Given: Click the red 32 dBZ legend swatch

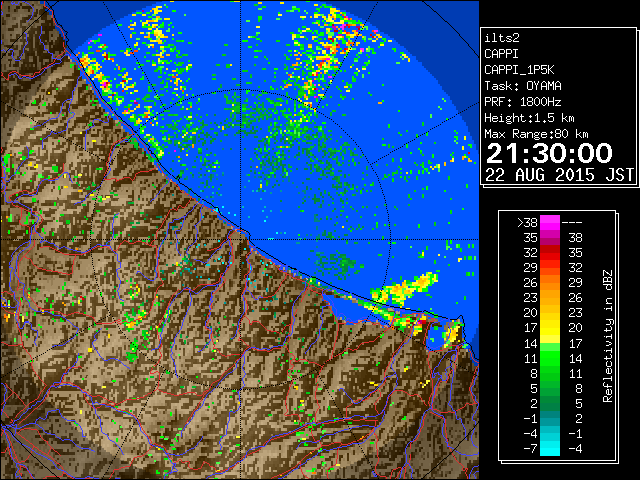Looking at the screenshot, I should (x=550, y=253).
